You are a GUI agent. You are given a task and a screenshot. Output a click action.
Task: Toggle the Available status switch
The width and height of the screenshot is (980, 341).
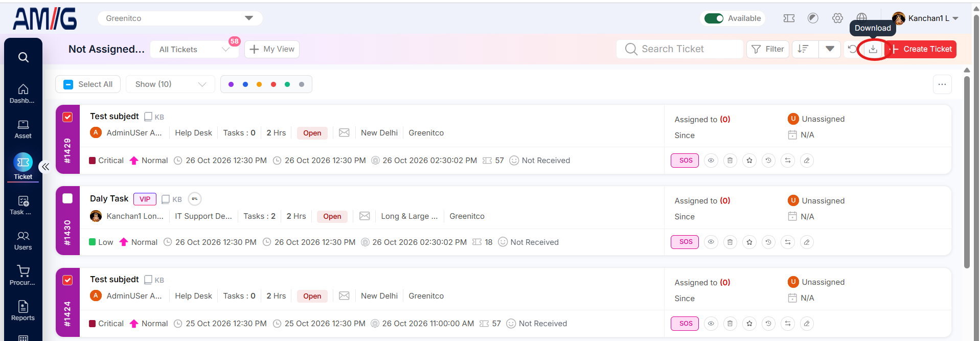pyautogui.click(x=714, y=18)
